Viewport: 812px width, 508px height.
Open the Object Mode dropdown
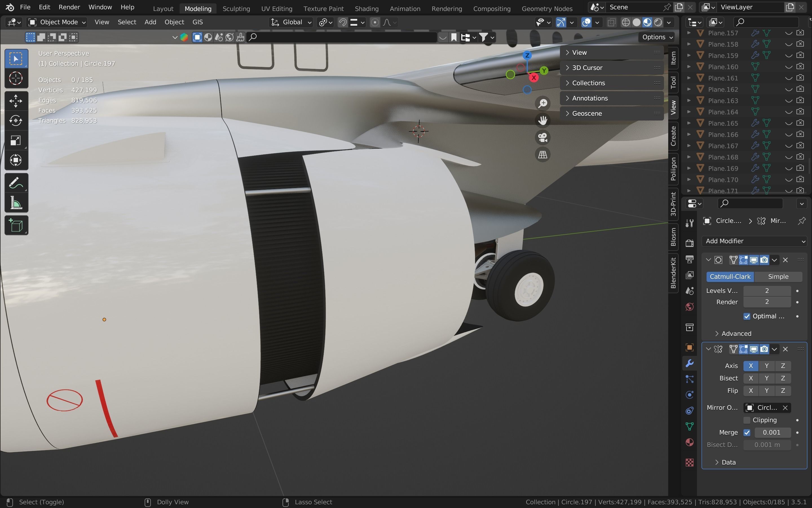57,22
